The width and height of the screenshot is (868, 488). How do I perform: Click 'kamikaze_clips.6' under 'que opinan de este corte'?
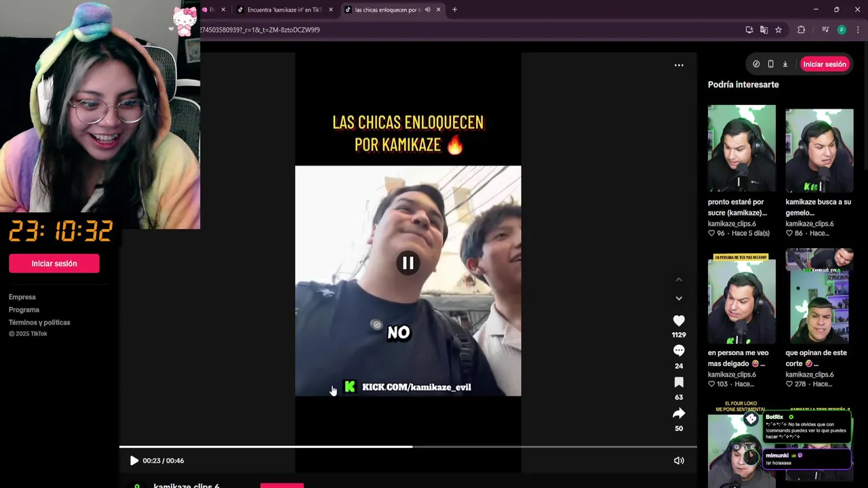(810, 375)
